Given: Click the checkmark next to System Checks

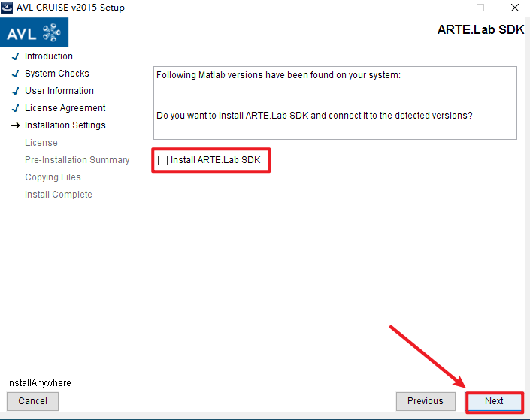Looking at the screenshot, I should (x=15, y=74).
